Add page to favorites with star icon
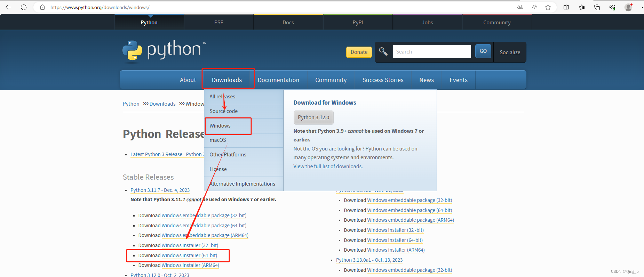The height and width of the screenshot is (277, 644). tap(548, 7)
